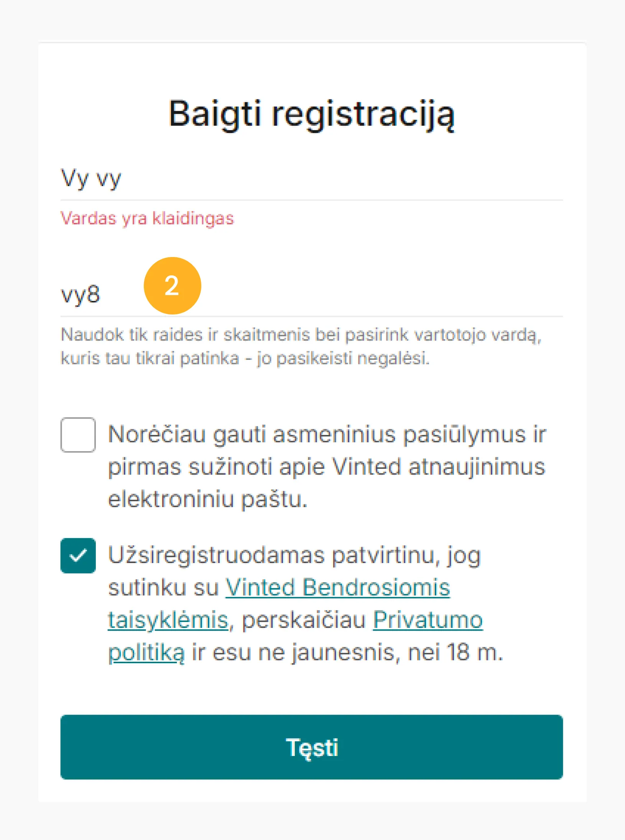
Task: Click the white checkmark icon
Action: click(78, 555)
